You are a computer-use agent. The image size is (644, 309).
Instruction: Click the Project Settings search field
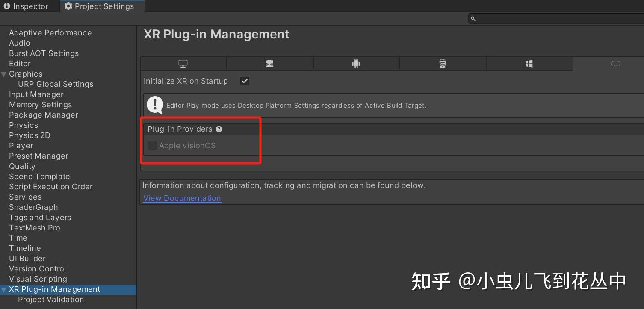(x=556, y=18)
